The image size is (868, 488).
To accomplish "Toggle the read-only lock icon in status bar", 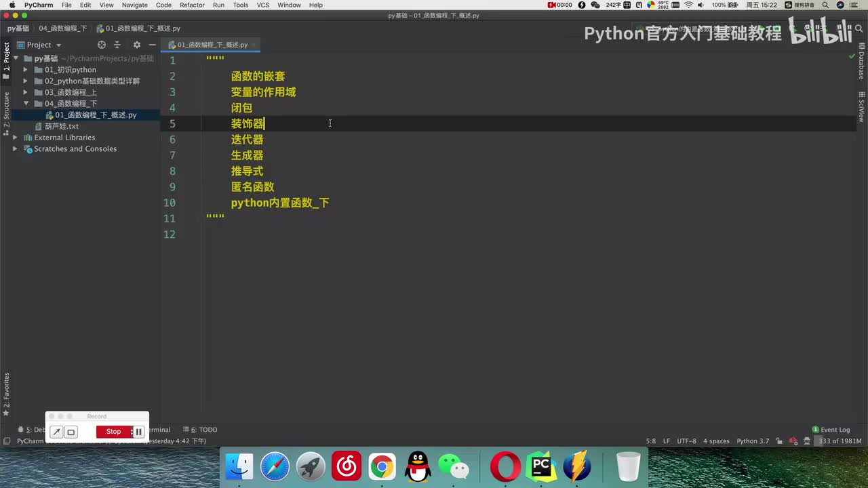I will tap(779, 441).
